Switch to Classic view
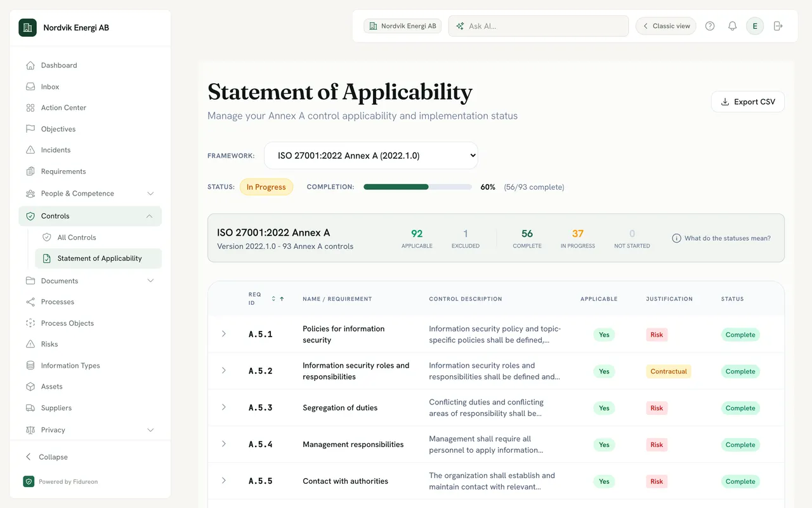The height and width of the screenshot is (508, 812). [665, 26]
